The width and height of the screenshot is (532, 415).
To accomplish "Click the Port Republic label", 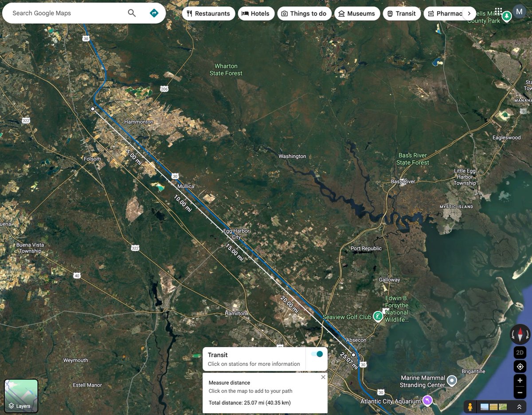I will point(366,248).
